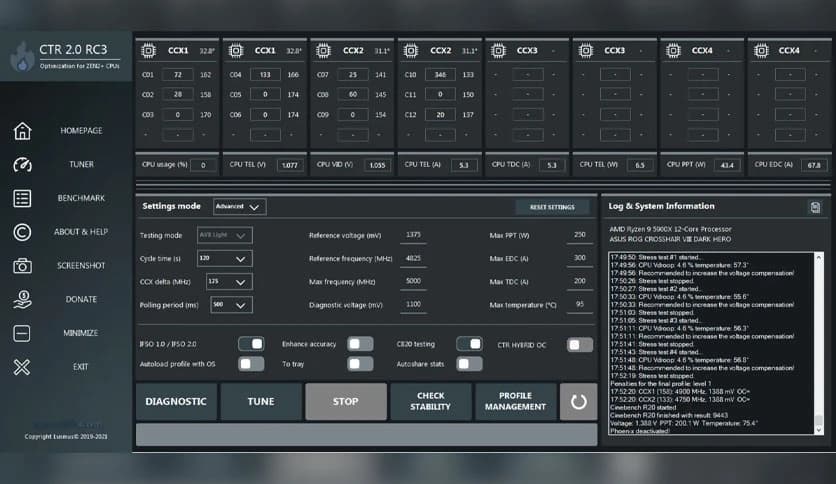Screen dimensions: 836x484
Task: Click the progress bar below the buttons
Action: tap(366, 434)
